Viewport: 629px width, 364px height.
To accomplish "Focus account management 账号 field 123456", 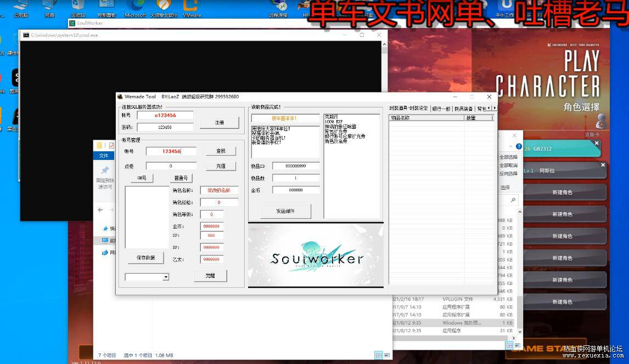I will (171, 151).
